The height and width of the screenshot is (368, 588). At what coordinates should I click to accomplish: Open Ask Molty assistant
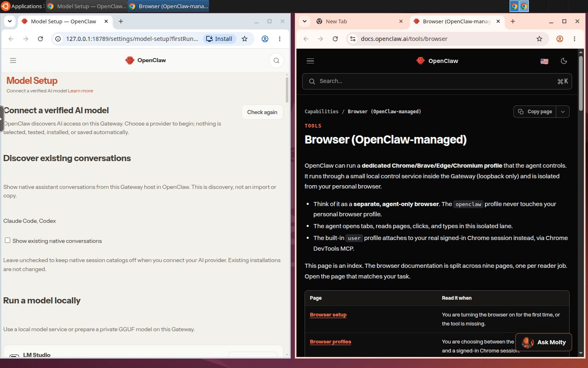click(543, 342)
